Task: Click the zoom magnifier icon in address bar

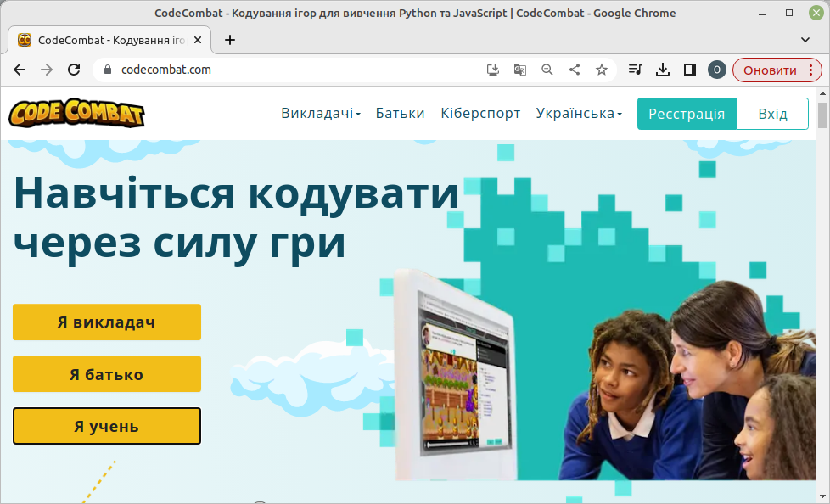Action: point(547,70)
